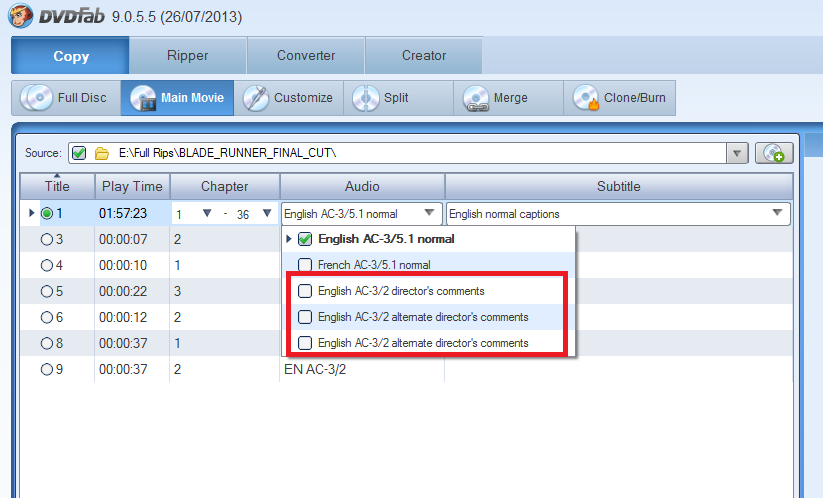Select title 9 radio button
The image size is (823, 498).
click(x=47, y=369)
